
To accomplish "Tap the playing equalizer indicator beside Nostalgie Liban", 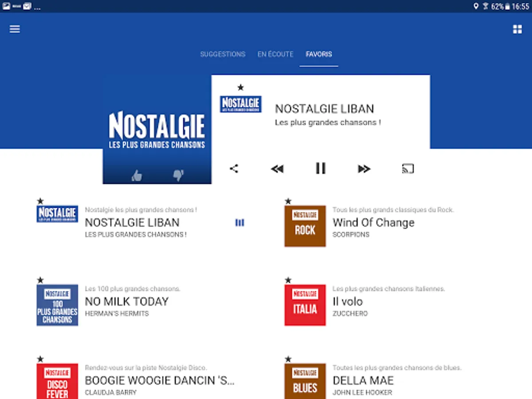I will pos(239,223).
